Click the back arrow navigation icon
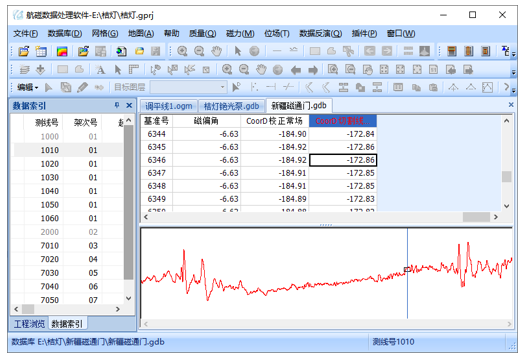 296,70
